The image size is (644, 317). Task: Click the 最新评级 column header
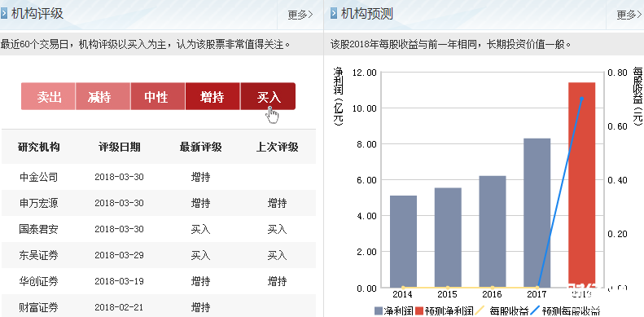tap(200, 147)
